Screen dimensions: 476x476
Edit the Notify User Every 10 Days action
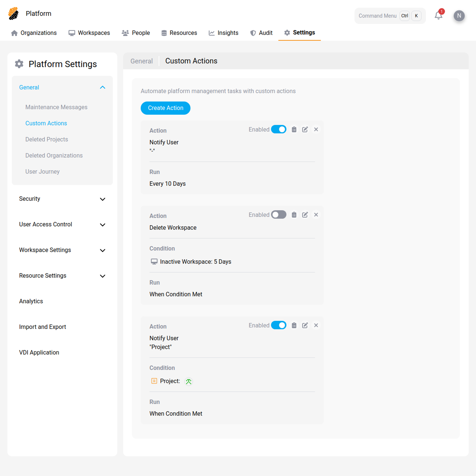[305, 129]
